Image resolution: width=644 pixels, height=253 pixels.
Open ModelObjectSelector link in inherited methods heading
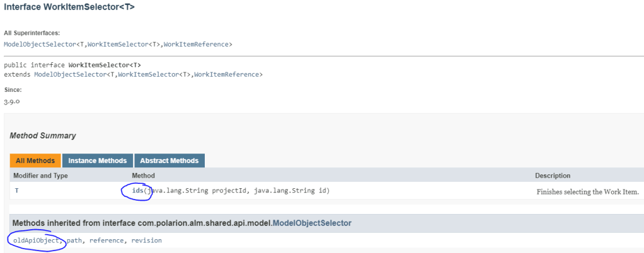click(x=312, y=223)
